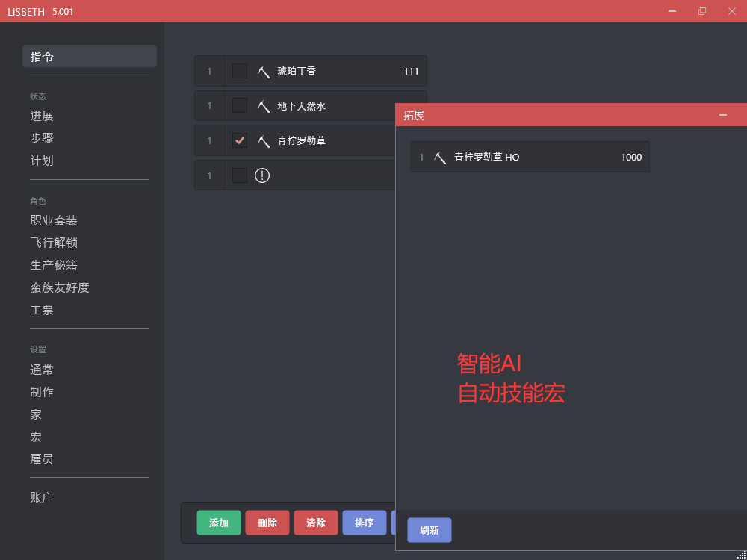Open the 进展 sidebar page
Viewport: 747px width, 560px height.
pyautogui.click(x=42, y=116)
